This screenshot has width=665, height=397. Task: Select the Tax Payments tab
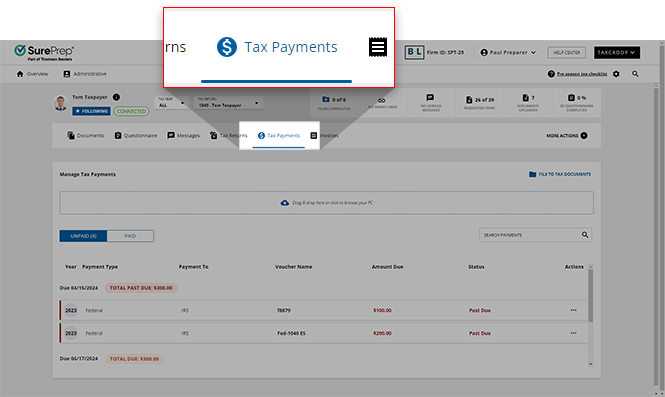pos(279,136)
